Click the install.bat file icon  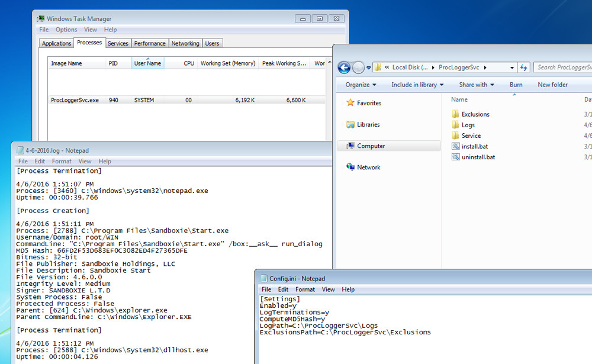coord(456,146)
